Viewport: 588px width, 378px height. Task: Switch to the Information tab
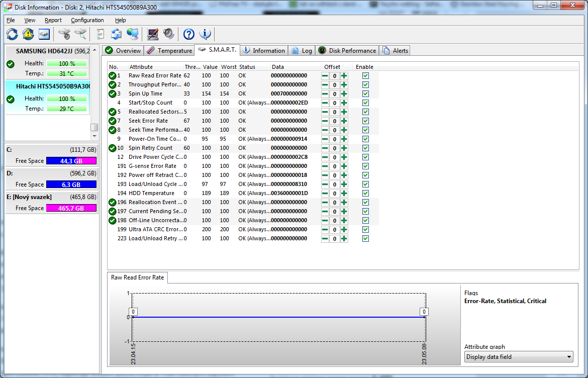(x=264, y=51)
